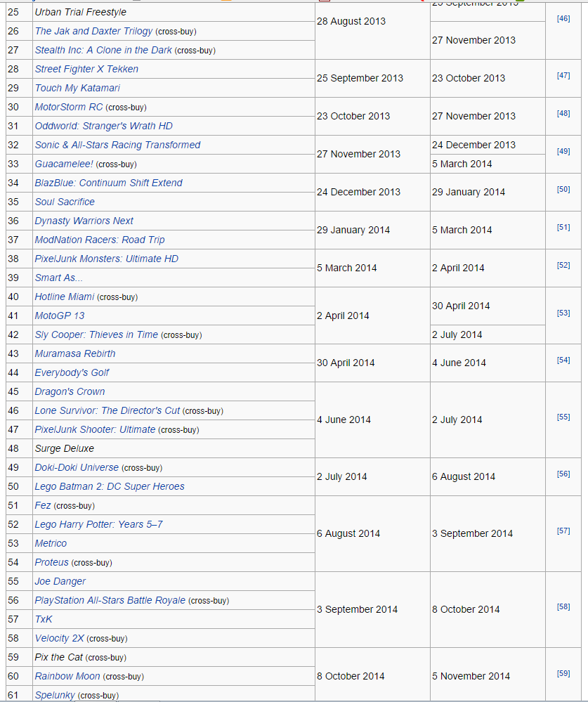Viewport: 588px width, 702px height.
Task: Open reference [53]
Action: point(563,313)
